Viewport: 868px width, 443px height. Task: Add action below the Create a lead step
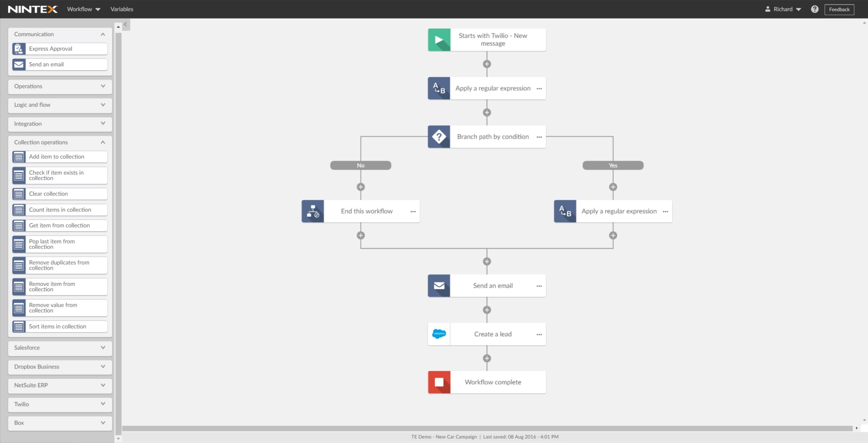487,358
